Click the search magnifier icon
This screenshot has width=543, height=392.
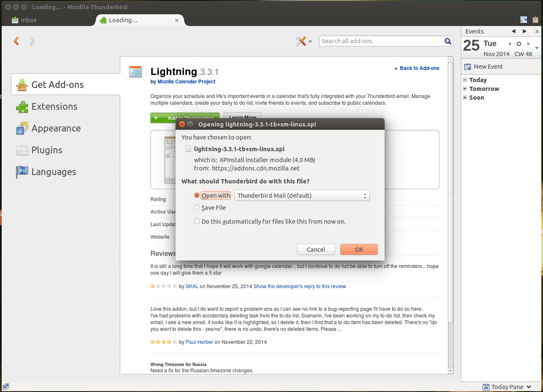point(448,41)
